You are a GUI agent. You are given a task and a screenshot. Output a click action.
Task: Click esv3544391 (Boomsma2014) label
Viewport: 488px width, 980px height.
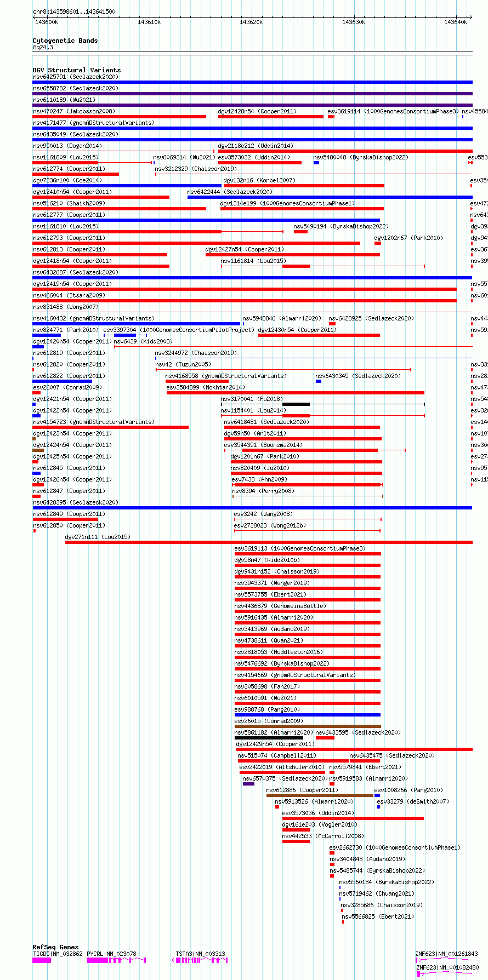pos(263,445)
